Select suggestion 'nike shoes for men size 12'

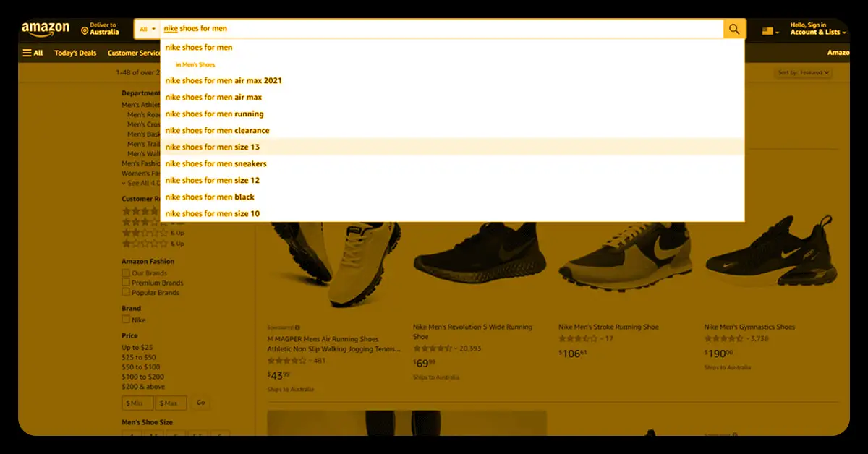(453, 180)
